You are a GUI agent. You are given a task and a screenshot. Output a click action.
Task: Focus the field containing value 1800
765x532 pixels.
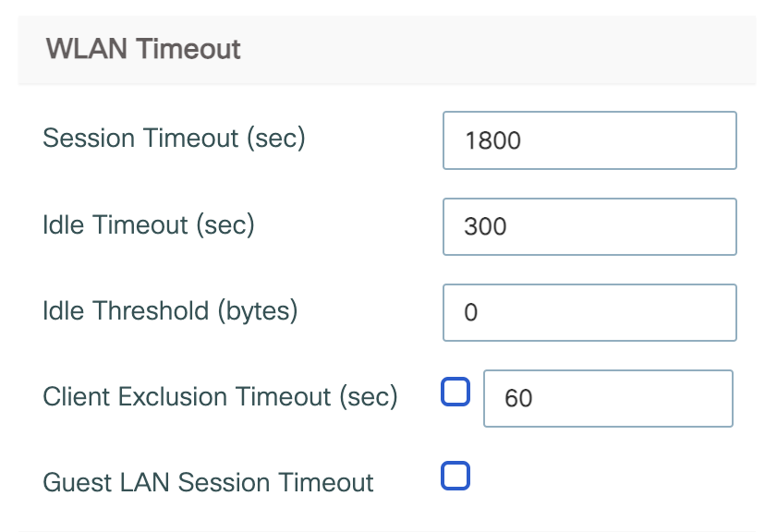click(589, 140)
